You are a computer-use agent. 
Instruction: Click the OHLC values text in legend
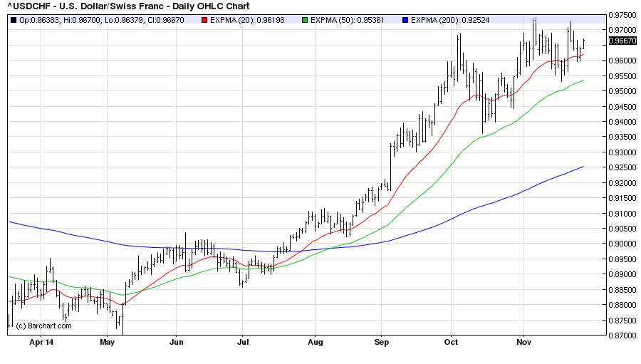click(x=105, y=19)
